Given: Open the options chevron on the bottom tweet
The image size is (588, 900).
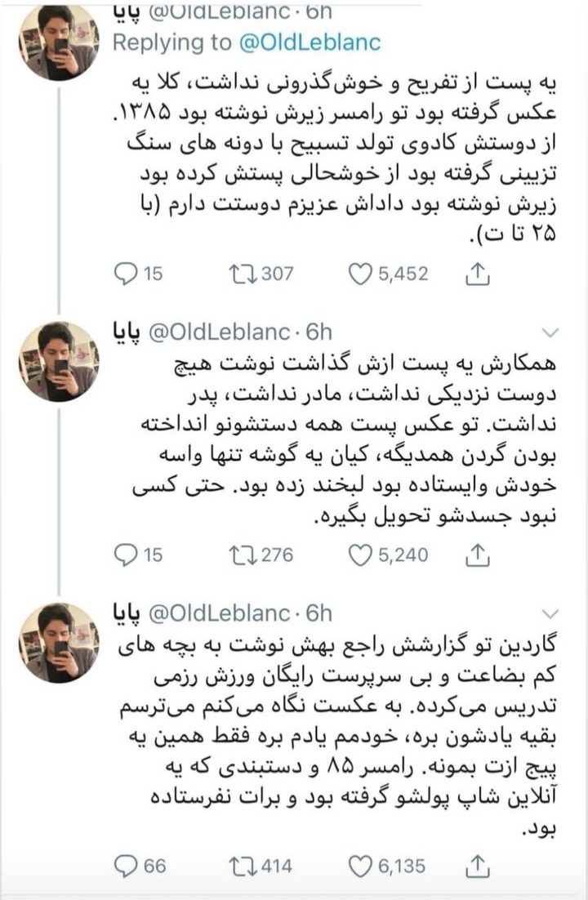Looking at the screenshot, I should [x=551, y=613].
